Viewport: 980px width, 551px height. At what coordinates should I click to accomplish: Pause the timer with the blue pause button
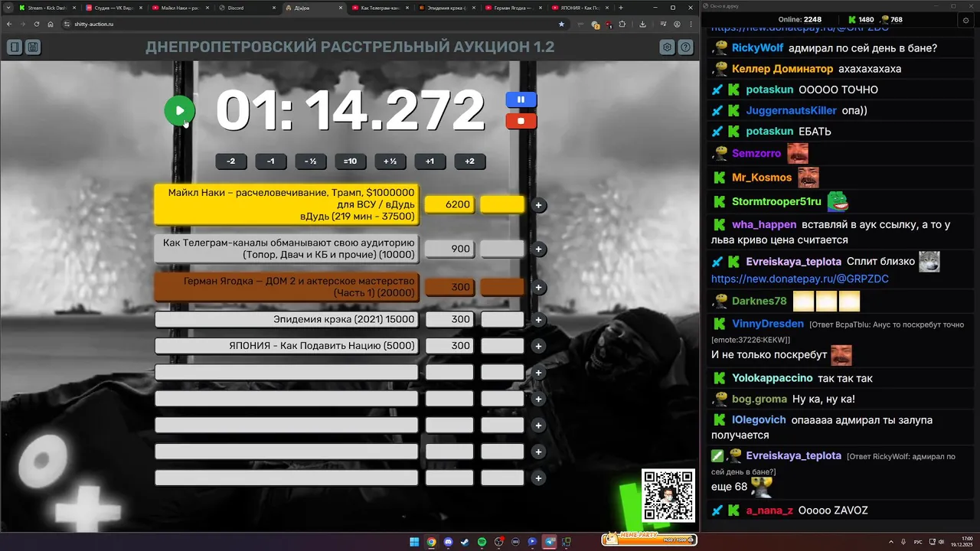[521, 99]
